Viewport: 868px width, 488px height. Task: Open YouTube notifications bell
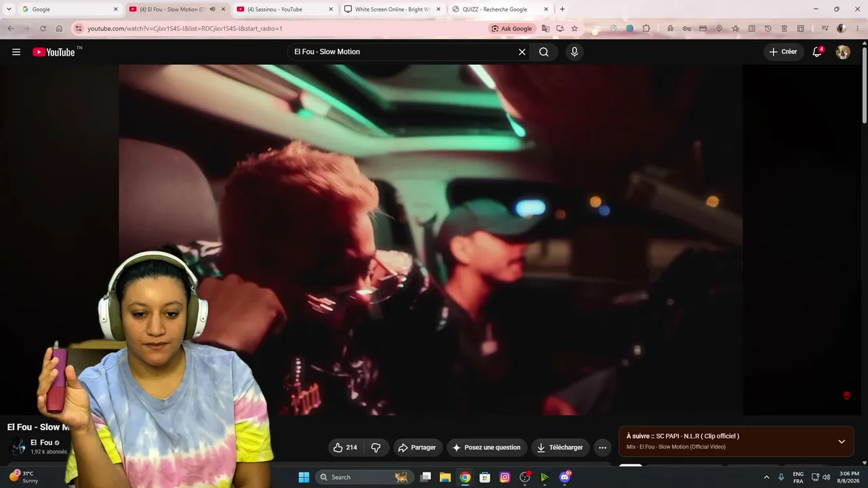pos(817,52)
